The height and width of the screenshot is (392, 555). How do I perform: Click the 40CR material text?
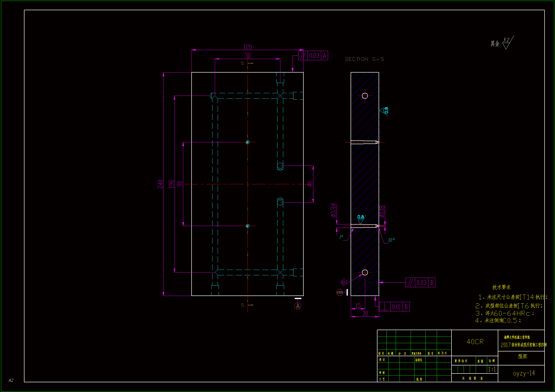(x=475, y=342)
